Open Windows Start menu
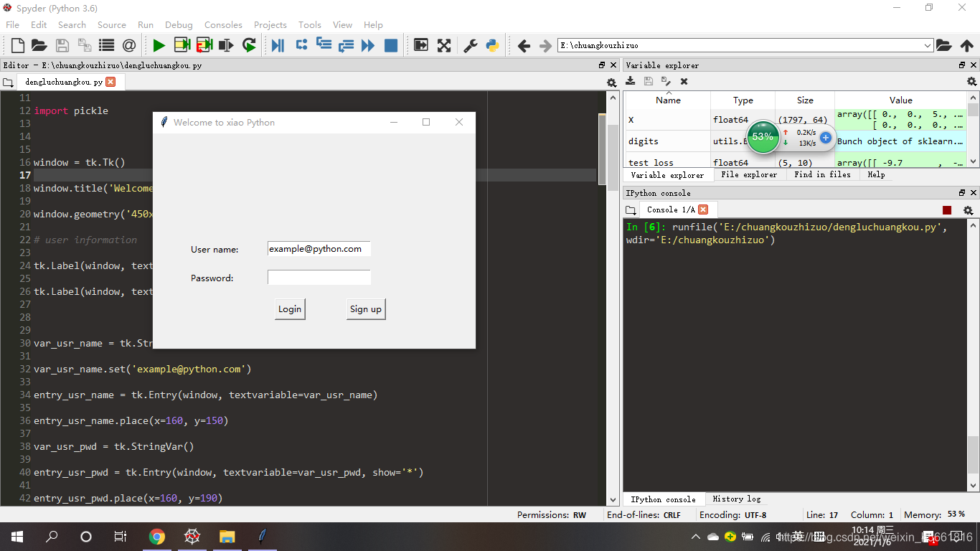The width and height of the screenshot is (980, 551). pyautogui.click(x=17, y=537)
